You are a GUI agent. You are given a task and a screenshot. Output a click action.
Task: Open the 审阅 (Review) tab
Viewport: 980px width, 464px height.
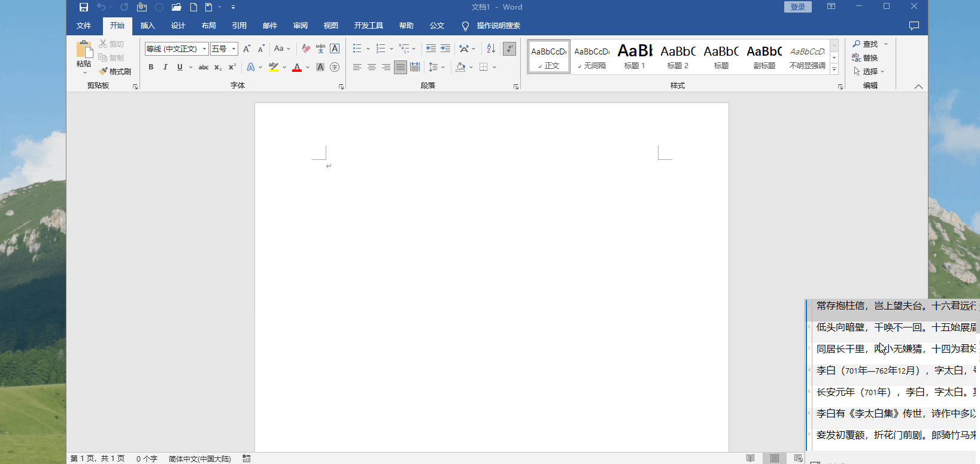click(301, 26)
